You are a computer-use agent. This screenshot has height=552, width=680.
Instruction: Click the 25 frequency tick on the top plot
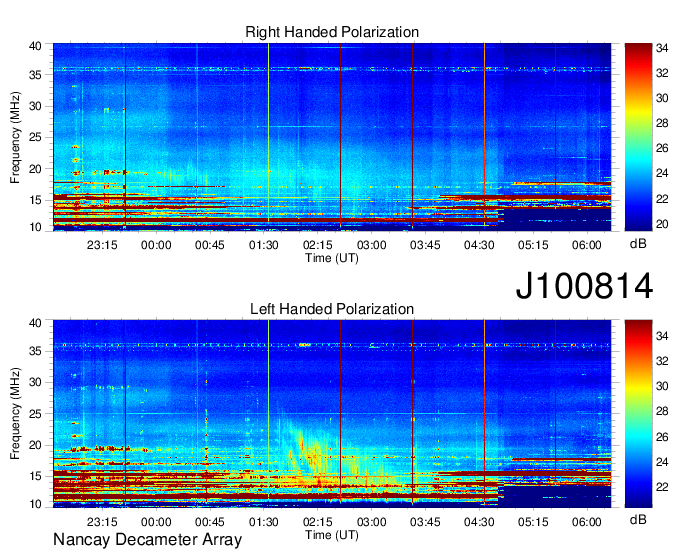point(35,137)
